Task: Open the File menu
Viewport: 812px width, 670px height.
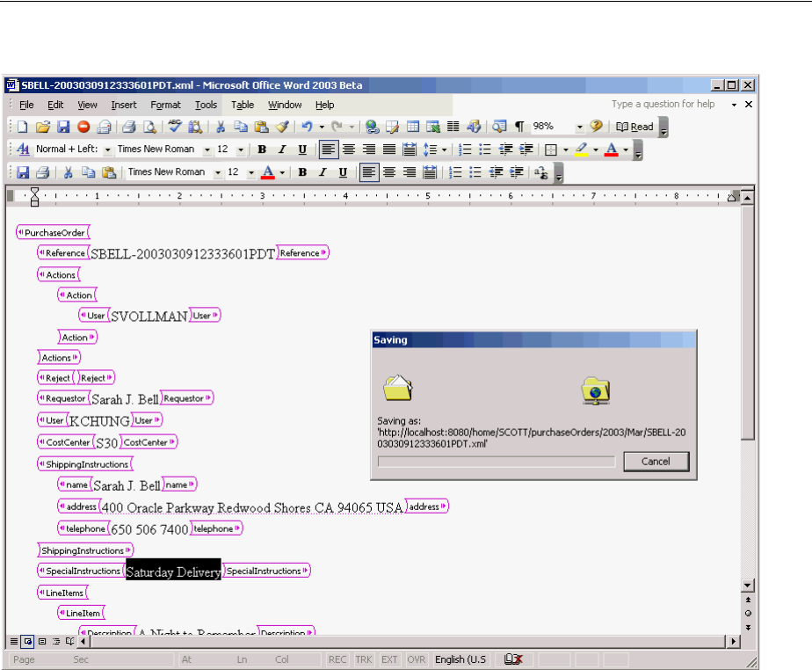Action: (x=26, y=105)
